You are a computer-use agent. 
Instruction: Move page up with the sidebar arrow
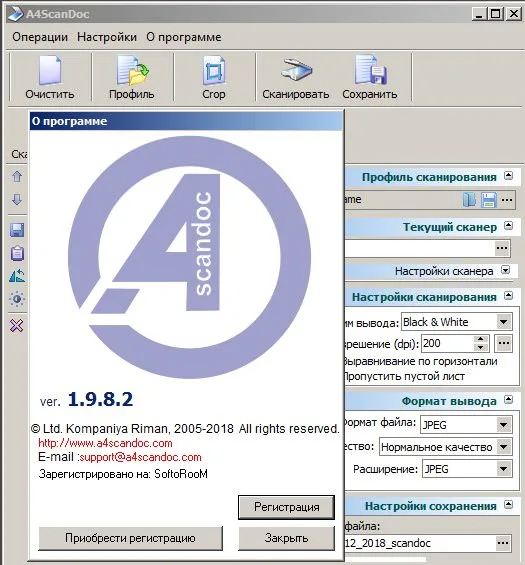pos(17,177)
